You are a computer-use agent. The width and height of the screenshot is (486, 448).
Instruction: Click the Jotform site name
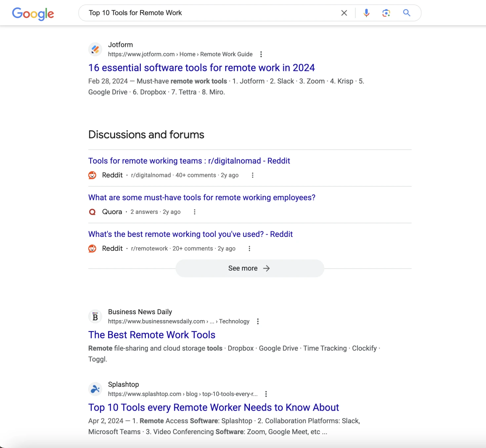pos(120,45)
